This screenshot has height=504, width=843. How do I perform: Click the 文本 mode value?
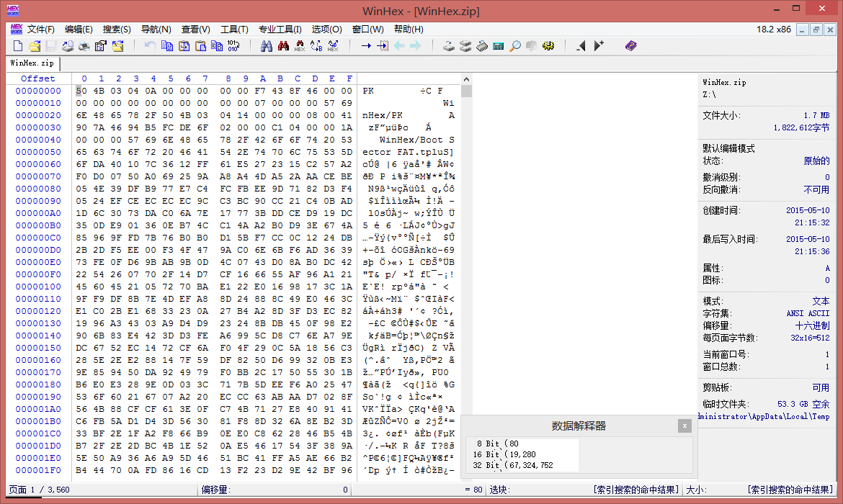821,302
